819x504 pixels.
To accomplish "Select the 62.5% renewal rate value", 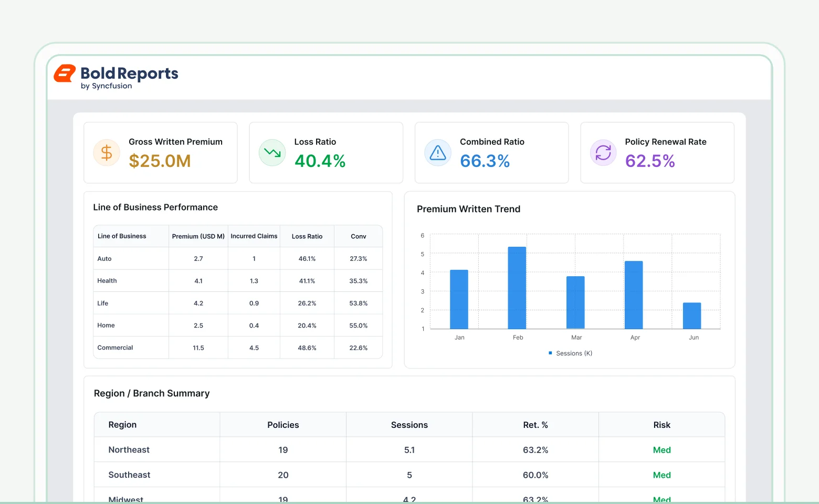I will [x=650, y=161].
